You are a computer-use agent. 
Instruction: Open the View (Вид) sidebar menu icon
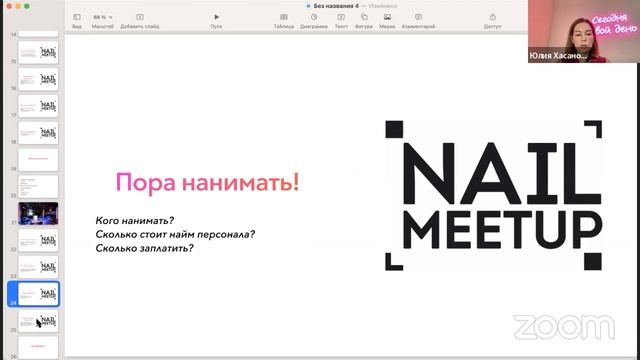[x=77, y=17]
